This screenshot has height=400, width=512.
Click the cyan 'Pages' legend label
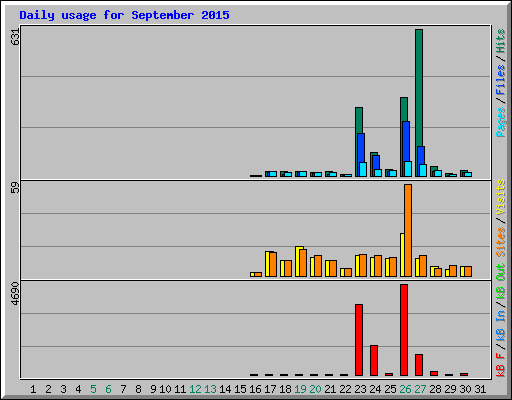pos(500,122)
